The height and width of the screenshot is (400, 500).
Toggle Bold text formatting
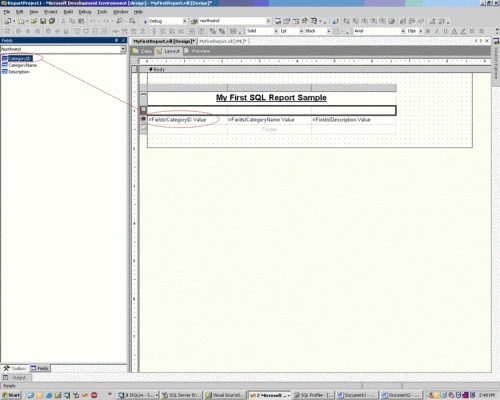428,31
